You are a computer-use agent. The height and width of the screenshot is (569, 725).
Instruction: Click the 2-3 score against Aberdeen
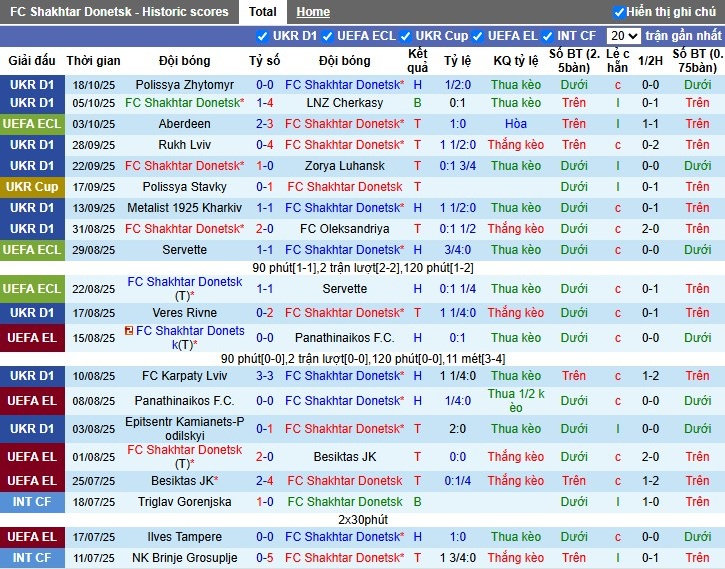click(265, 124)
